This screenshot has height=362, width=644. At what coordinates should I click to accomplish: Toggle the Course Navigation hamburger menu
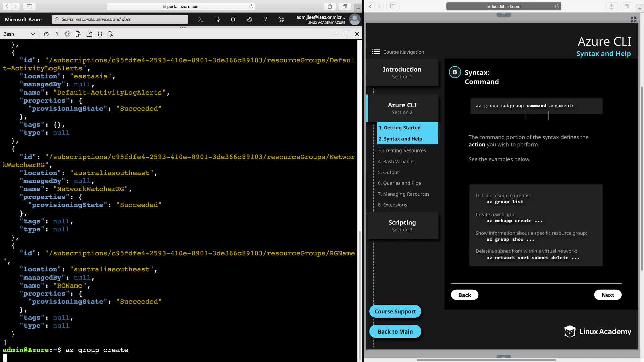point(376,52)
